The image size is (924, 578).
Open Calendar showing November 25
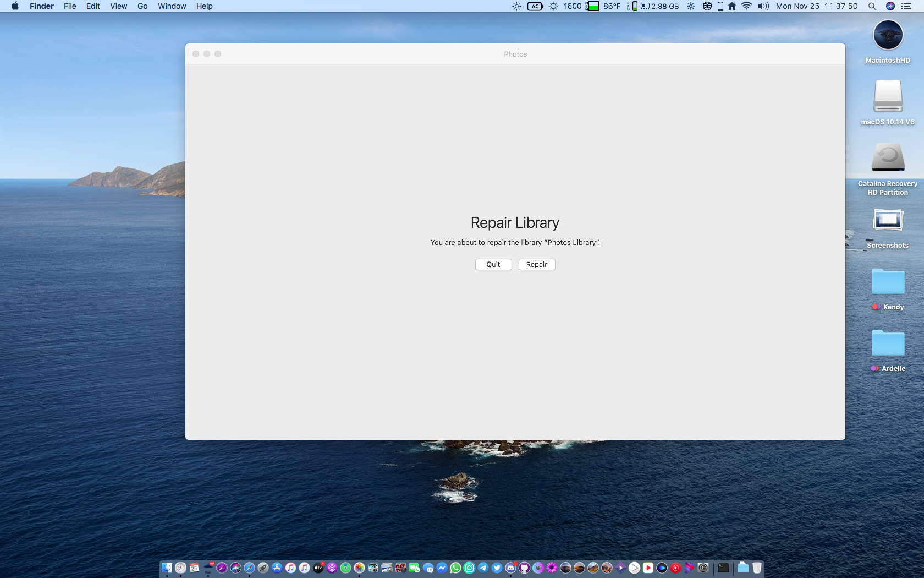coord(194,568)
